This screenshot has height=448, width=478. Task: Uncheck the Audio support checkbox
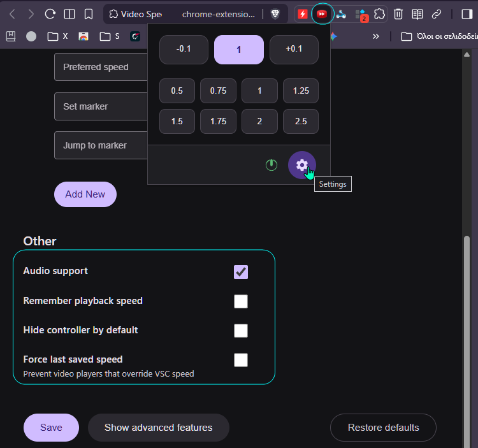tap(241, 272)
